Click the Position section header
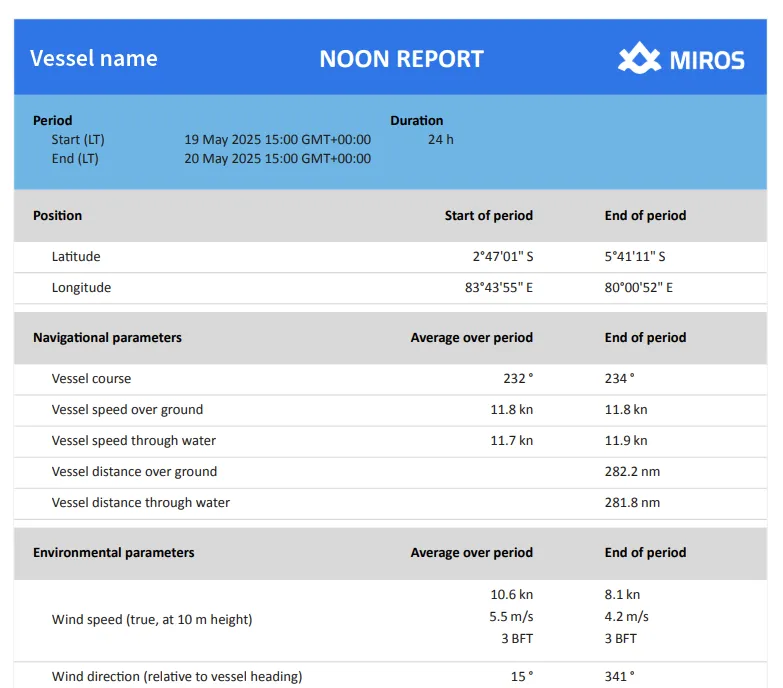 click(x=57, y=215)
